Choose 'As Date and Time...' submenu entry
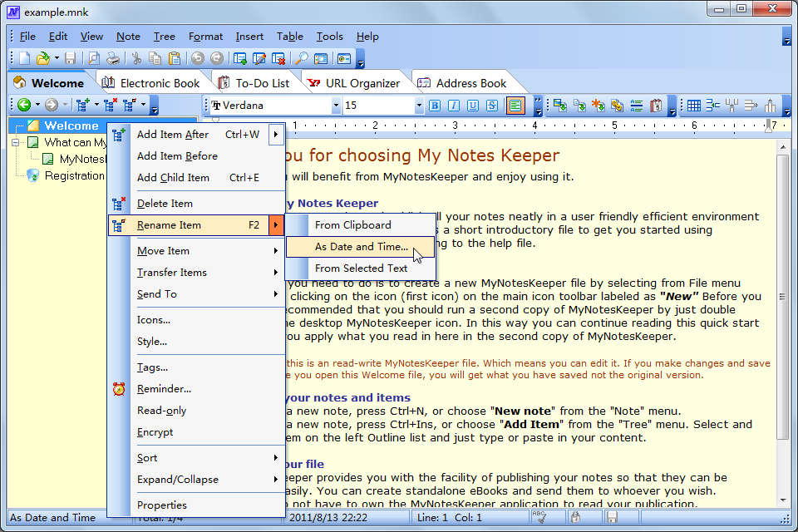 click(x=361, y=247)
